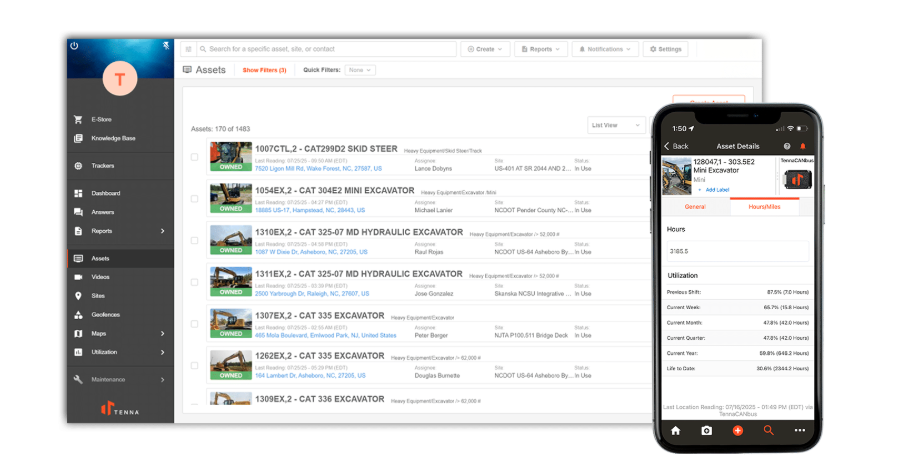Viewport: 898px width, 474px height.
Task: Click the Hours value field on phone
Action: coord(738,251)
